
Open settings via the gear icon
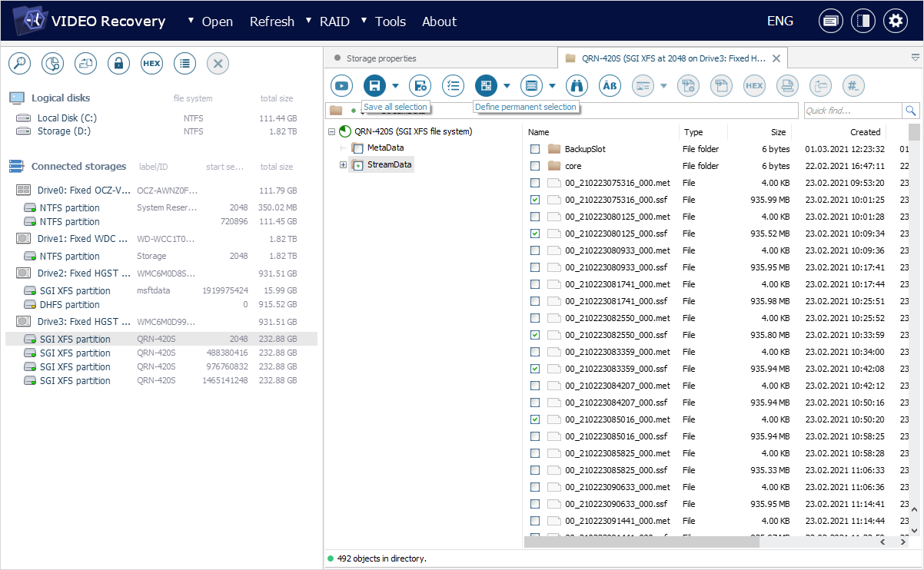coord(896,21)
